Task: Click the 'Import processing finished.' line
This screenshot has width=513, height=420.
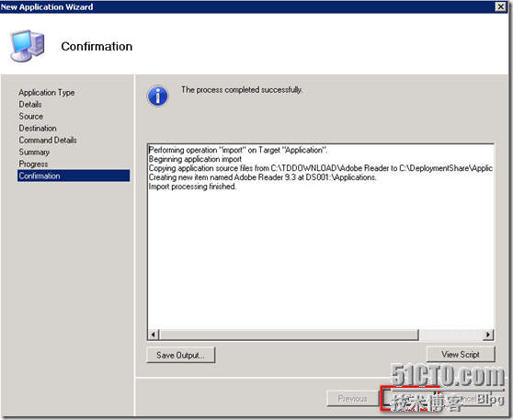Action: tap(192, 187)
